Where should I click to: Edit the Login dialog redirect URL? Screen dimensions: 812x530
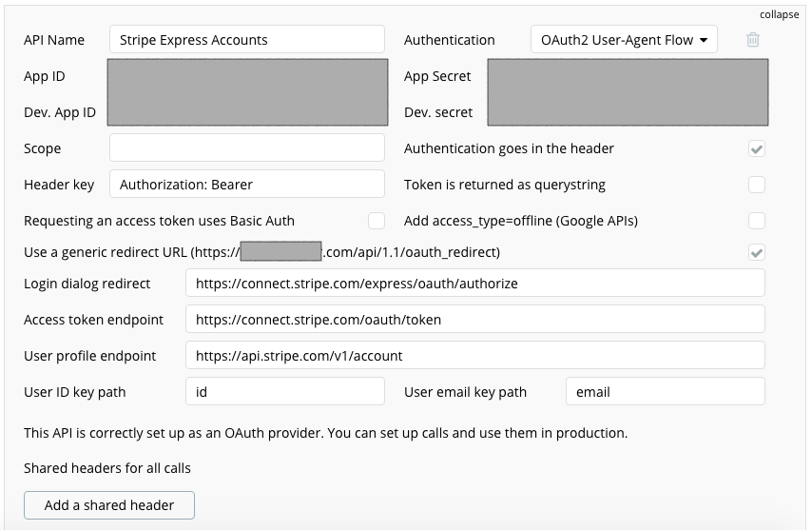point(475,284)
